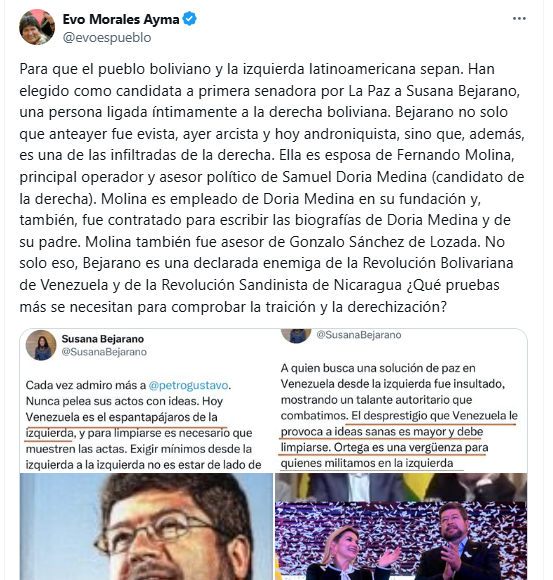This screenshot has height=580, width=553.
Task: Click @SusanaBejarano handle under first avatar
Action: 104,352
